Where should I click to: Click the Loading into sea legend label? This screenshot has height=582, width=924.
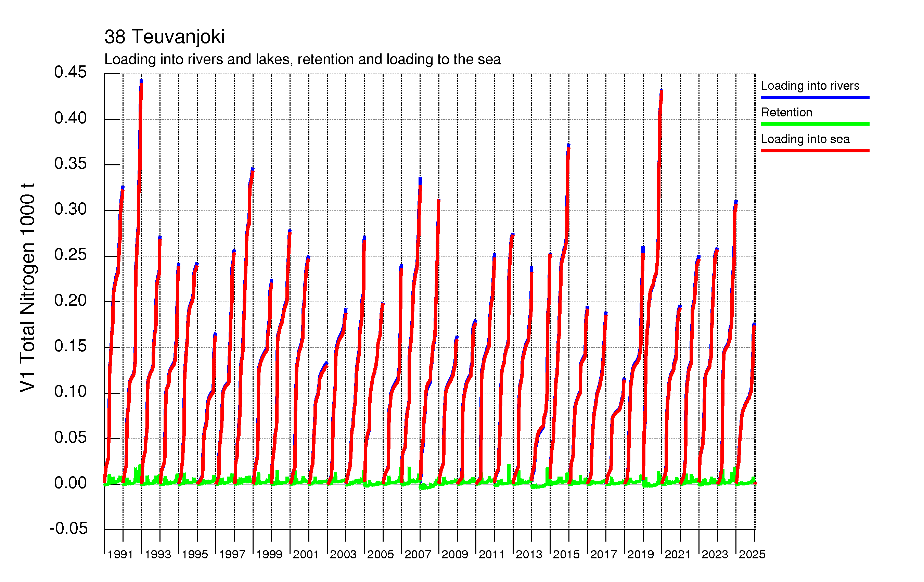pyautogui.click(x=805, y=139)
